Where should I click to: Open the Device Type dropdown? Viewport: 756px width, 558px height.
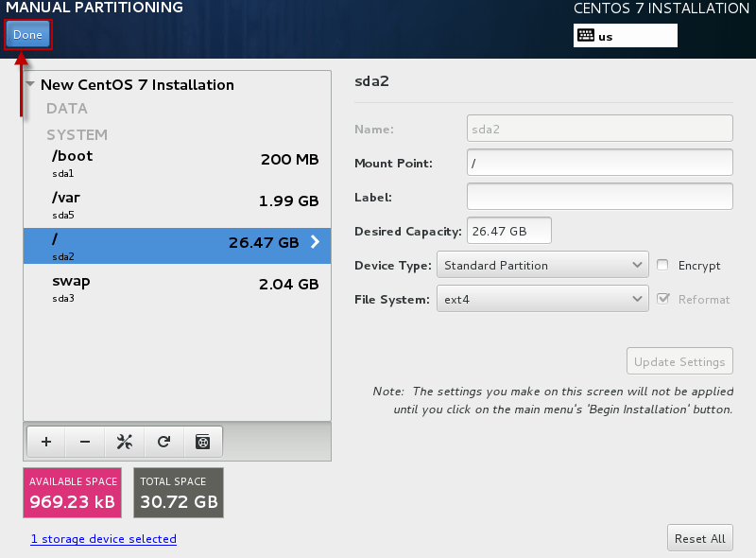pos(542,266)
